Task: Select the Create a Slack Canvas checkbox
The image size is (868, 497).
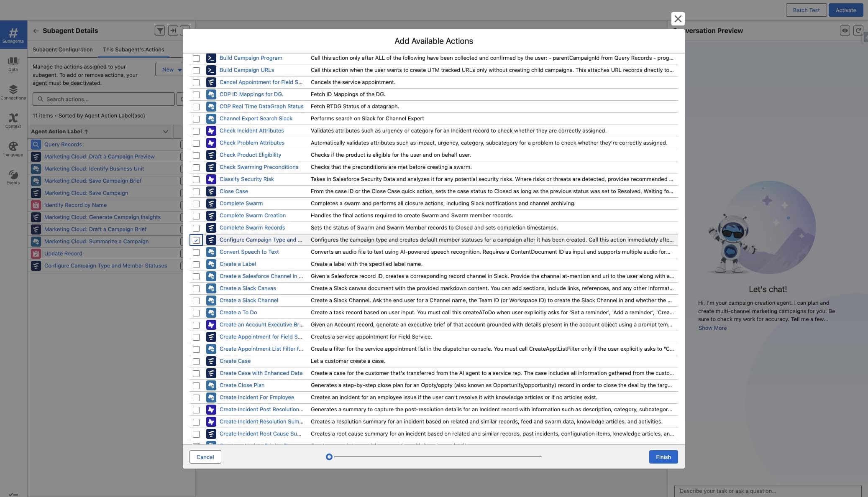Action: [196, 289]
